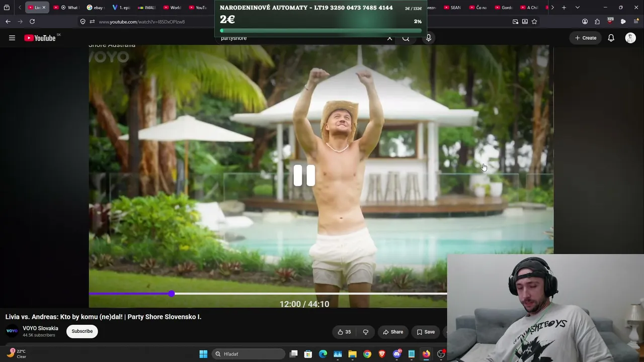The image size is (644, 362).
Task: Open the YouTube guide hamburger menu
Action: tap(12, 38)
